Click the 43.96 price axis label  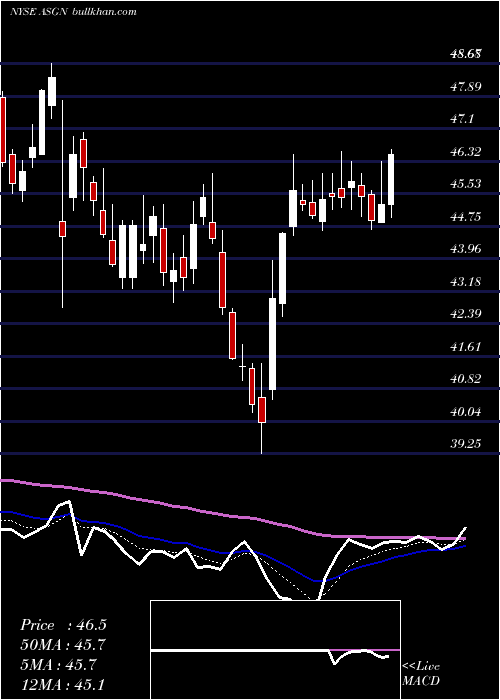[466, 249]
